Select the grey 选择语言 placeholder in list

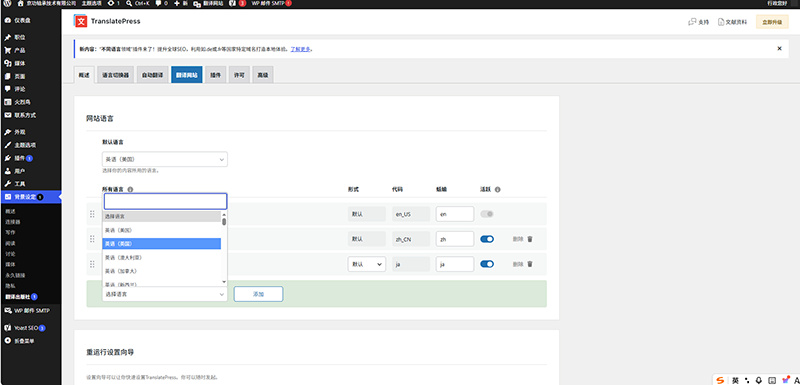pos(162,217)
